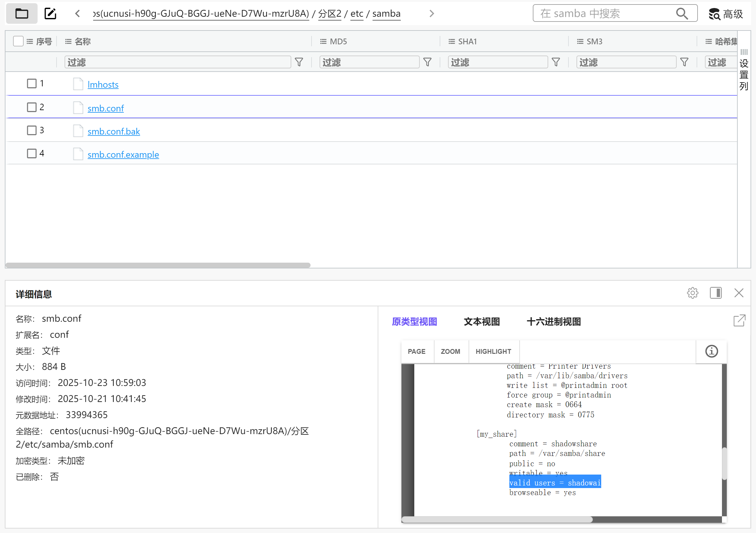Open preview in external window icon

tap(739, 320)
